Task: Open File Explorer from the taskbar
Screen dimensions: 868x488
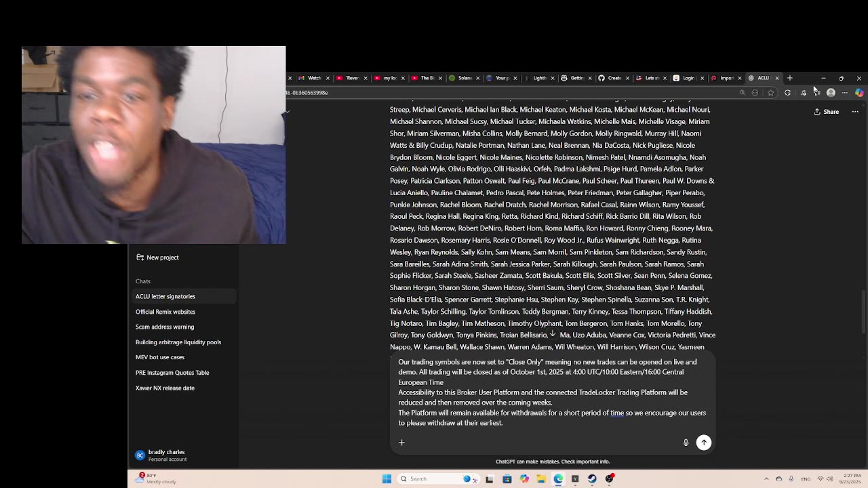Action: [x=541, y=479]
